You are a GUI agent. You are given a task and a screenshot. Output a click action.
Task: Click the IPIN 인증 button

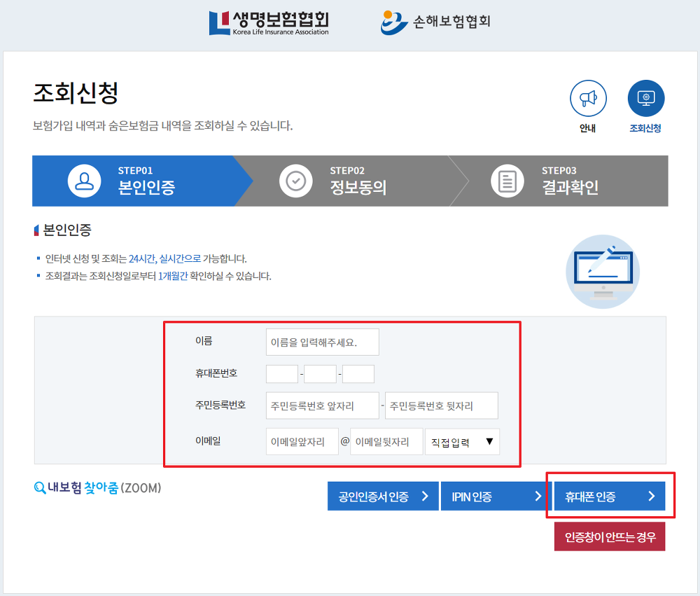coord(496,496)
